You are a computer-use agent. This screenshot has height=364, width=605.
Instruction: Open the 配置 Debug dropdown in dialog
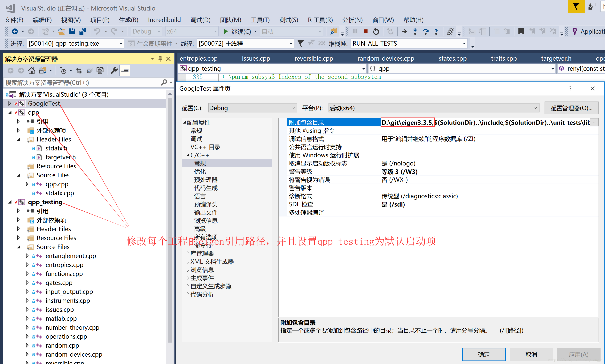click(x=293, y=108)
